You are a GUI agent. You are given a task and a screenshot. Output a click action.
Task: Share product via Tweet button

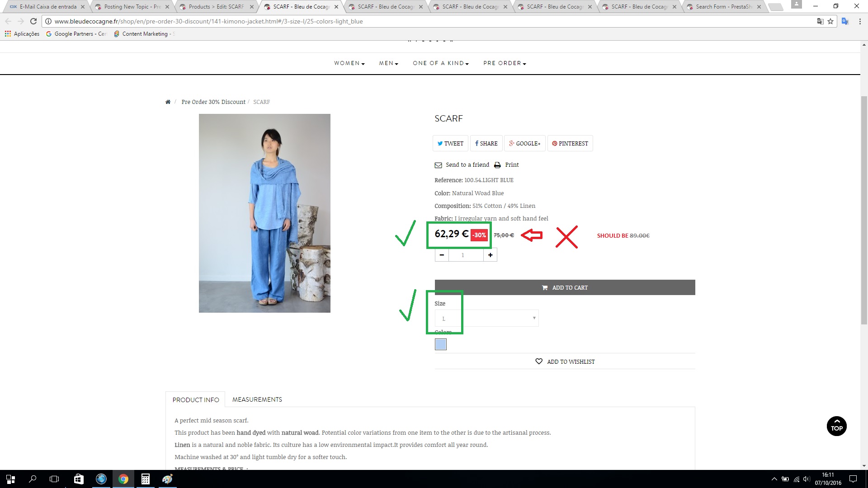[x=450, y=143]
